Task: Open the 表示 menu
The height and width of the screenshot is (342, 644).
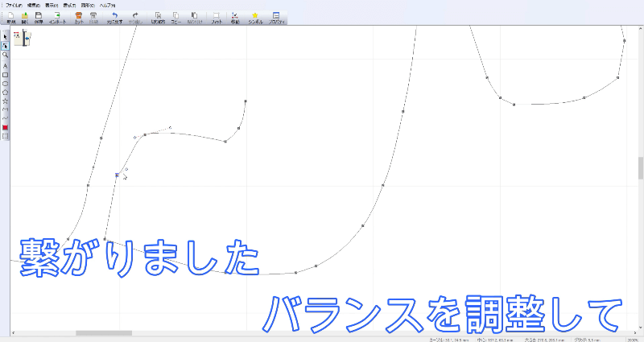Action: pos(52,6)
